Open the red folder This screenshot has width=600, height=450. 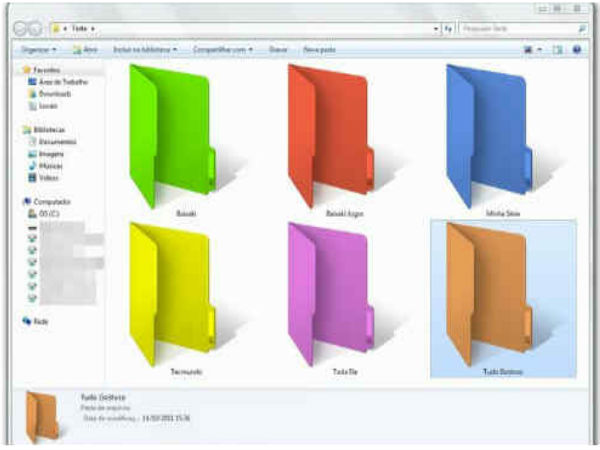330,135
